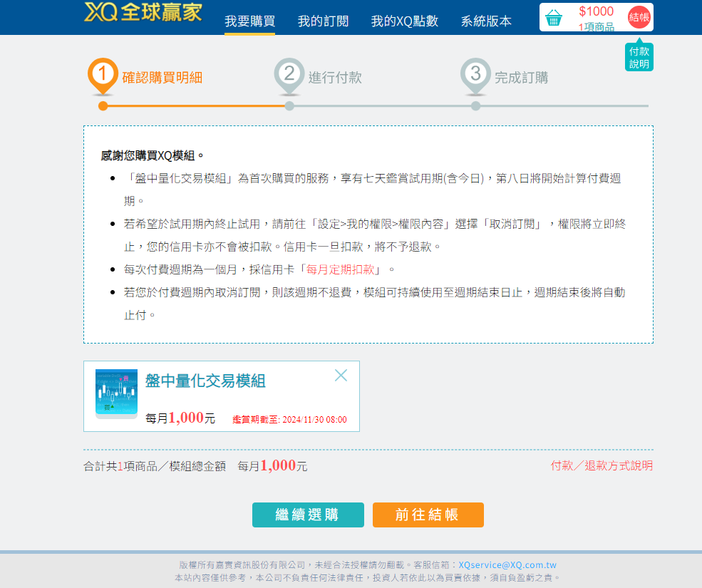
Task: Open the 我要購買 menu tab
Action: [249, 21]
